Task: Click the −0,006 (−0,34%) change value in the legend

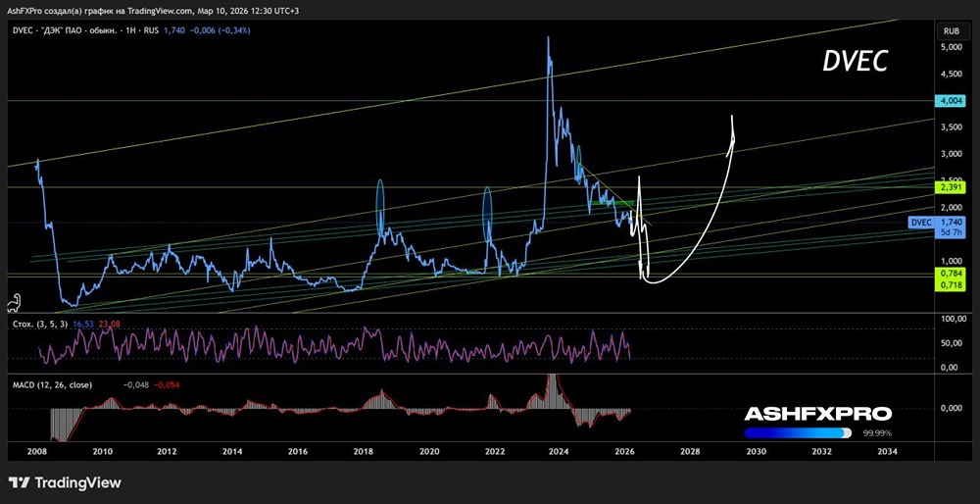Action: 220,30
